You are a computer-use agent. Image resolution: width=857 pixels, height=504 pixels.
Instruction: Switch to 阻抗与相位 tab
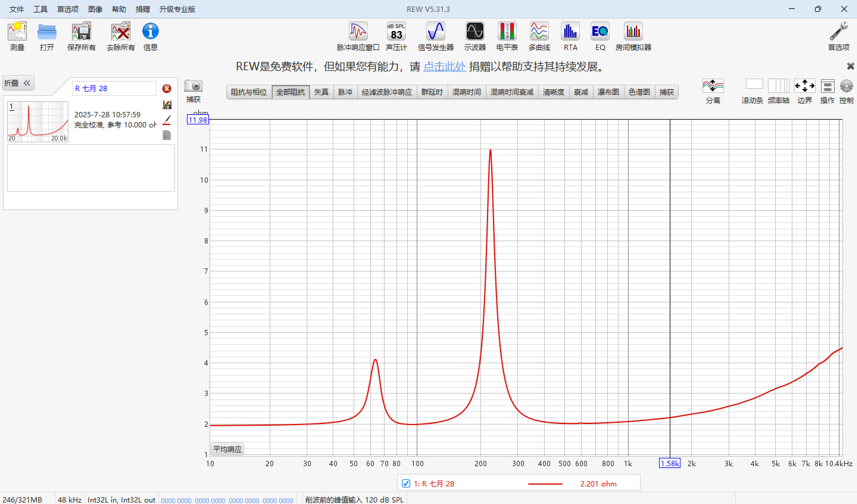[249, 92]
